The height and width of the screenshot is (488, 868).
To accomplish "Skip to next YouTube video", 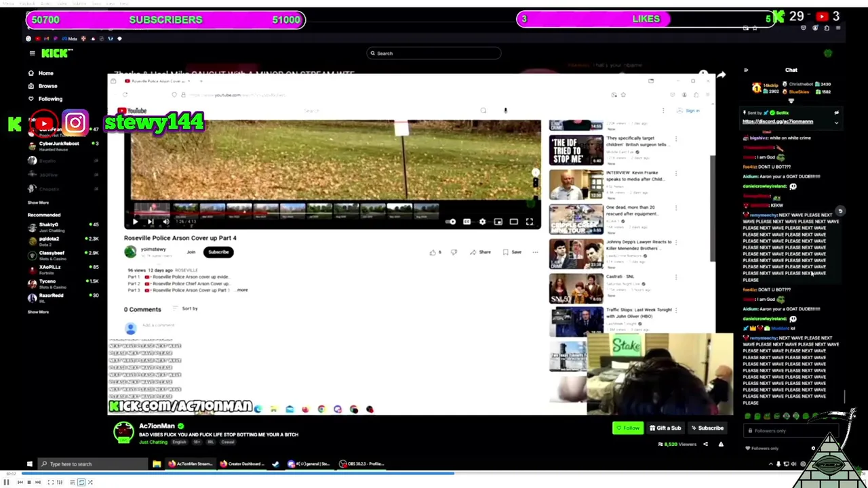I will [151, 222].
